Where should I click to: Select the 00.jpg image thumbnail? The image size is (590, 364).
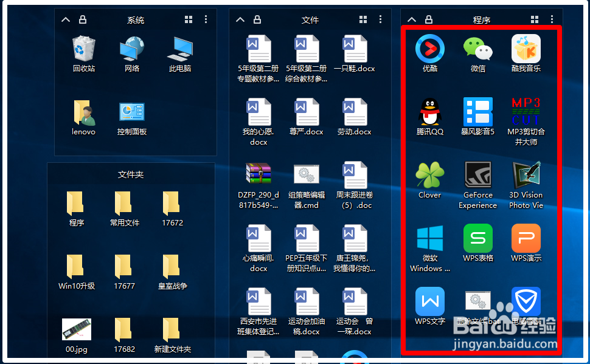point(77,329)
